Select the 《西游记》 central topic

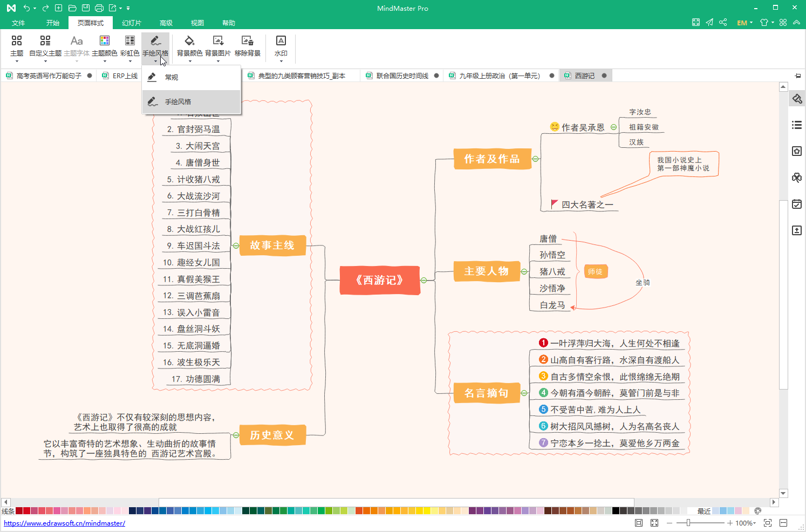[x=380, y=280]
